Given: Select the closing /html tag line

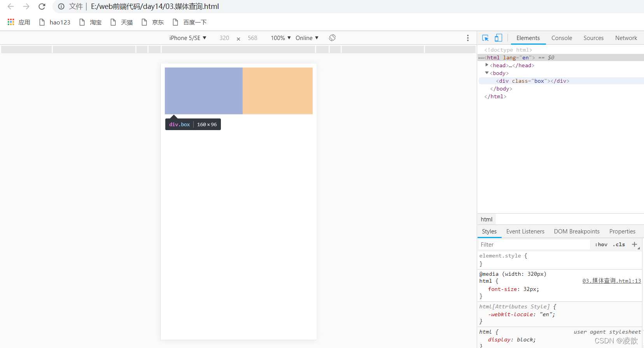Looking at the screenshot, I should [x=495, y=96].
